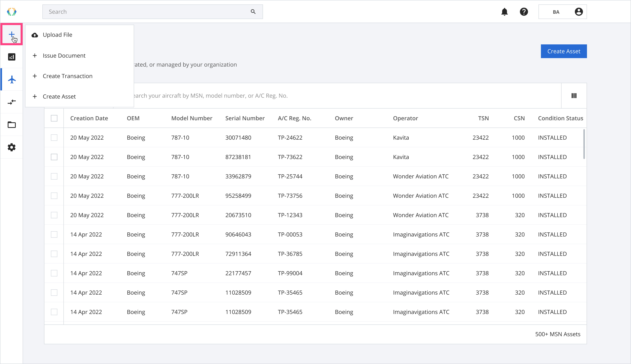This screenshot has width=631, height=364.
Task: Click registration TP-73622 cell
Action: click(x=290, y=157)
